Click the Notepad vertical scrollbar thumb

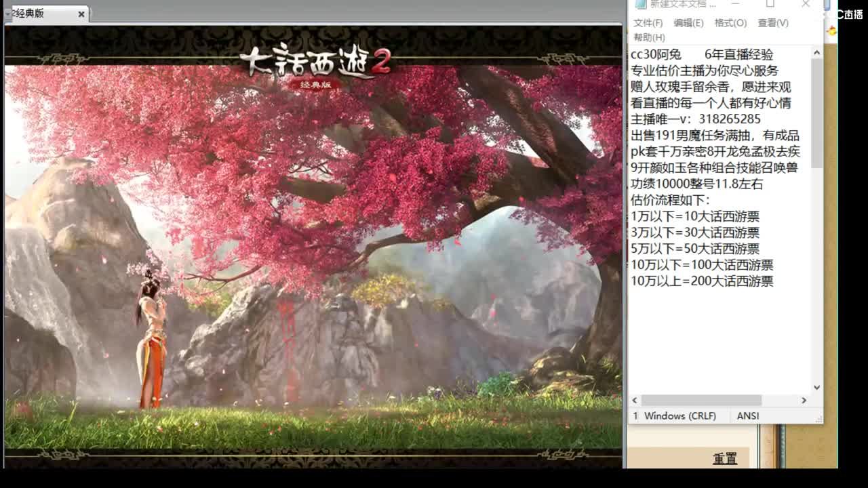[817, 113]
